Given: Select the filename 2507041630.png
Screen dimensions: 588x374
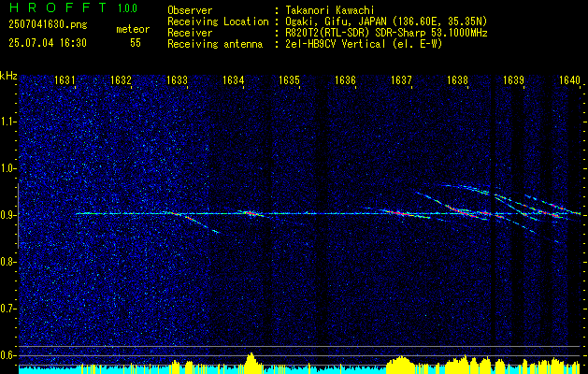Looking at the screenshot, I should [48, 25].
